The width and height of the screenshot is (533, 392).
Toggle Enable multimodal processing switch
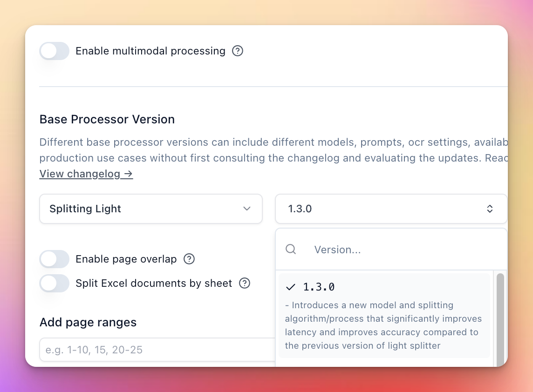point(55,51)
